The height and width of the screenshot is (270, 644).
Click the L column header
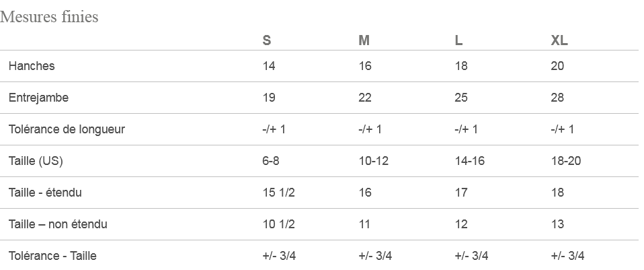tap(458, 40)
